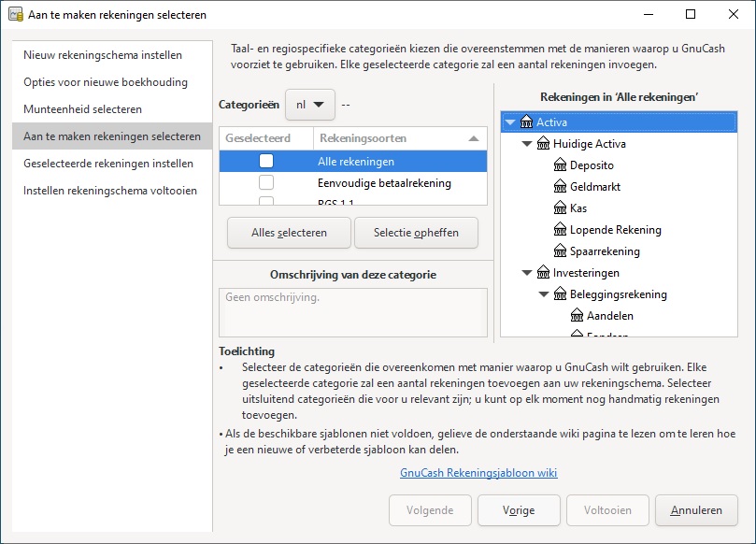
Task: Open the nl language dropdown
Action: 309,105
